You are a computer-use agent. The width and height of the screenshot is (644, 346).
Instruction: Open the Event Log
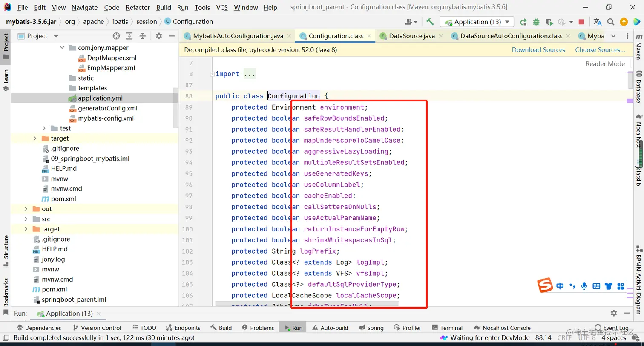point(612,328)
